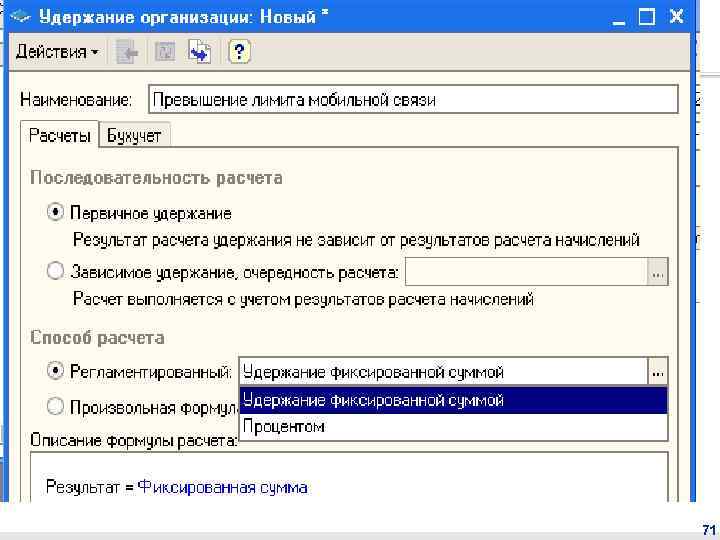Click ellipsis button beside Регламентированный field
Screen dimensions: 720x540
[658, 371]
